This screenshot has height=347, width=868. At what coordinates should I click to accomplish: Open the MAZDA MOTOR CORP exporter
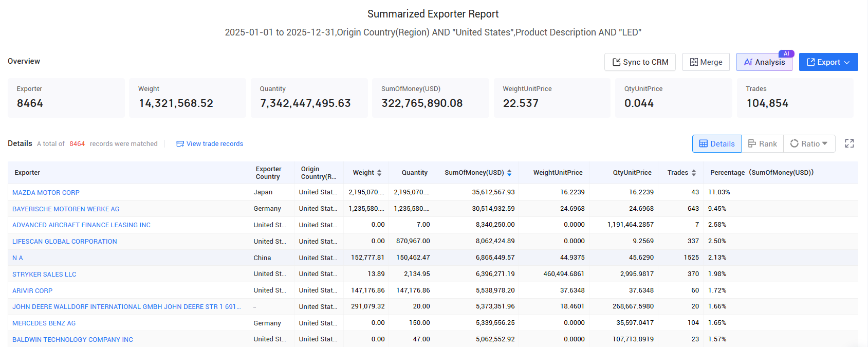point(46,193)
